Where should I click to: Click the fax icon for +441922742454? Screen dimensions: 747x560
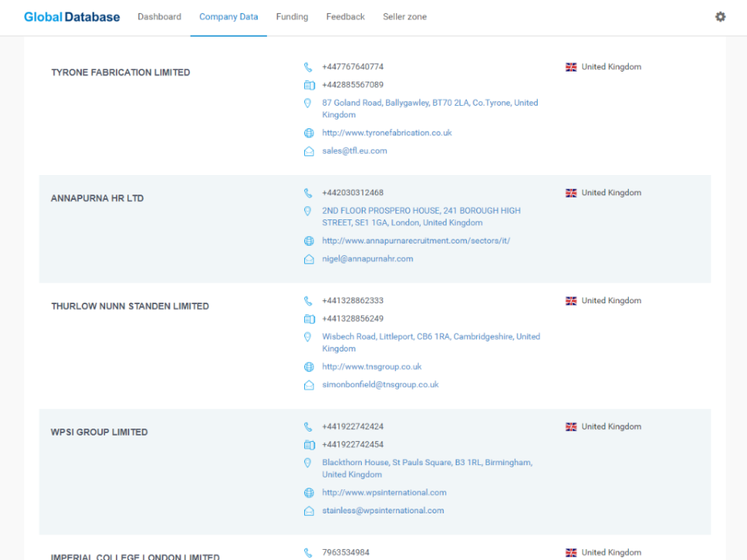[308, 444]
